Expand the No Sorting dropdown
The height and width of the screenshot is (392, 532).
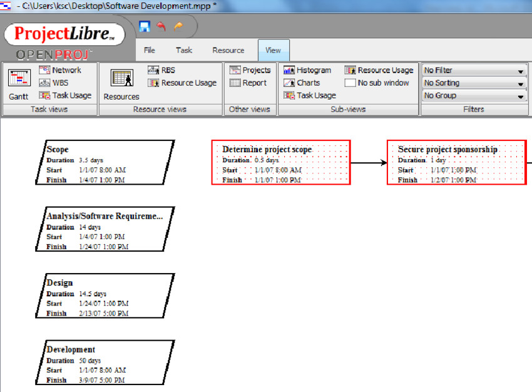pos(473,83)
